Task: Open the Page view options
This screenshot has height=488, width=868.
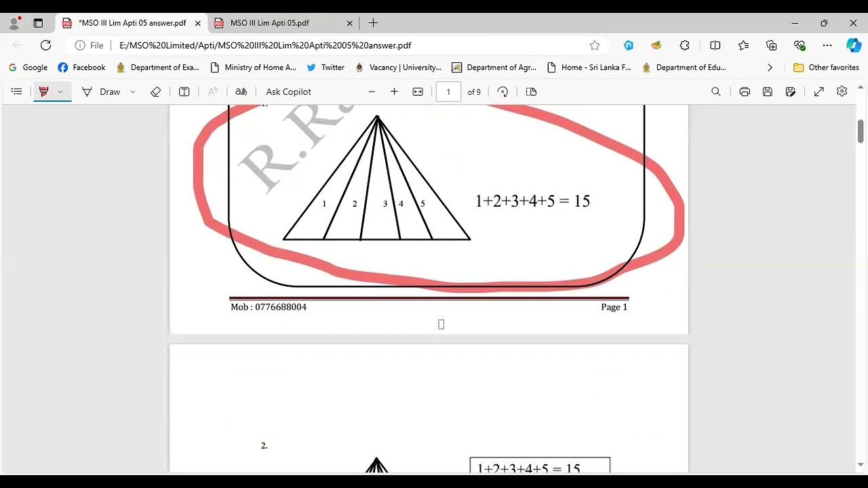Action: pos(531,91)
